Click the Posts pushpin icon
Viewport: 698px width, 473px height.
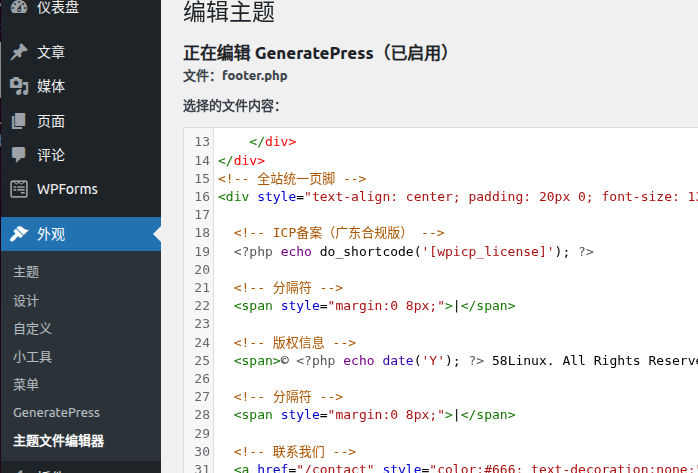[x=19, y=52]
